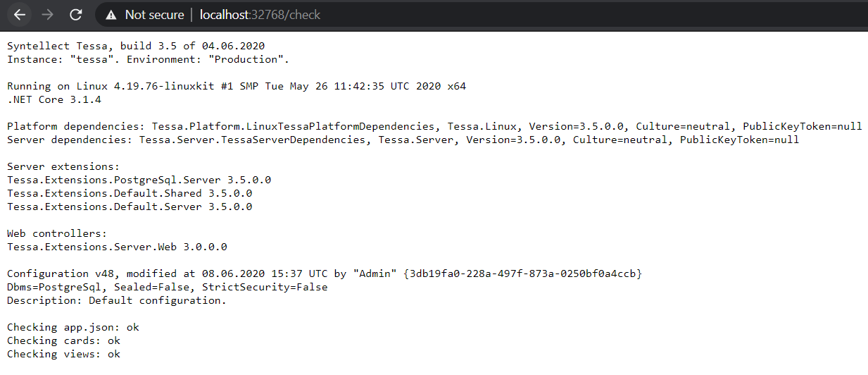
Task: Click the 'Platform dependencies' line
Action: (x=434, y=126)
